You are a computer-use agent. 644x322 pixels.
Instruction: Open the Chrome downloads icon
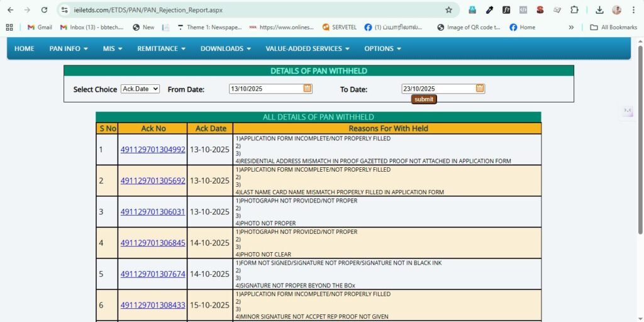point(599,10)
